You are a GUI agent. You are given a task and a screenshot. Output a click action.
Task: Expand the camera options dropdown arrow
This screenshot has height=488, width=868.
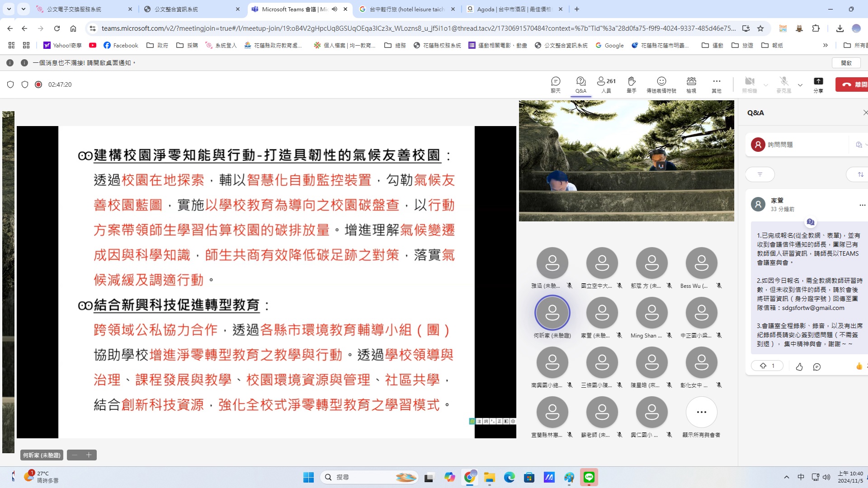coord(766,85)
